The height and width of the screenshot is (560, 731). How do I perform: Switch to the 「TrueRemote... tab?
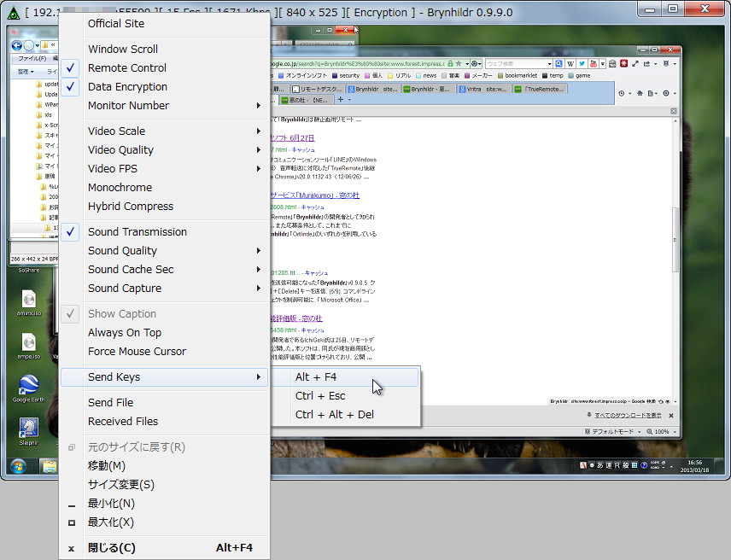click(x=540, y=89)
